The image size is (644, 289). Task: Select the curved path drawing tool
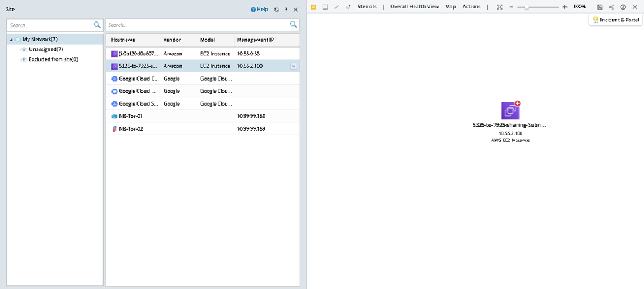(348, 7)
